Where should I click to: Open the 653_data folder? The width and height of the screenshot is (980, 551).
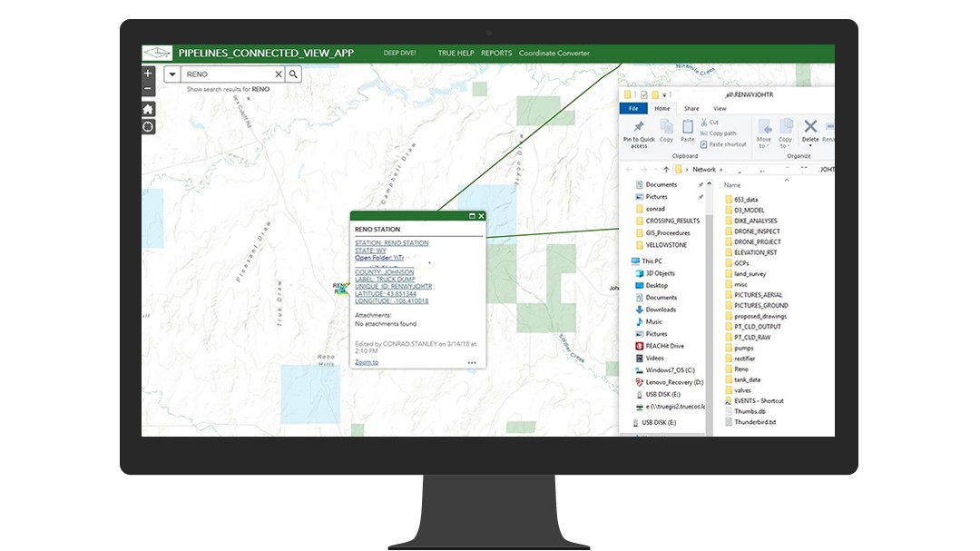(746, 200)
